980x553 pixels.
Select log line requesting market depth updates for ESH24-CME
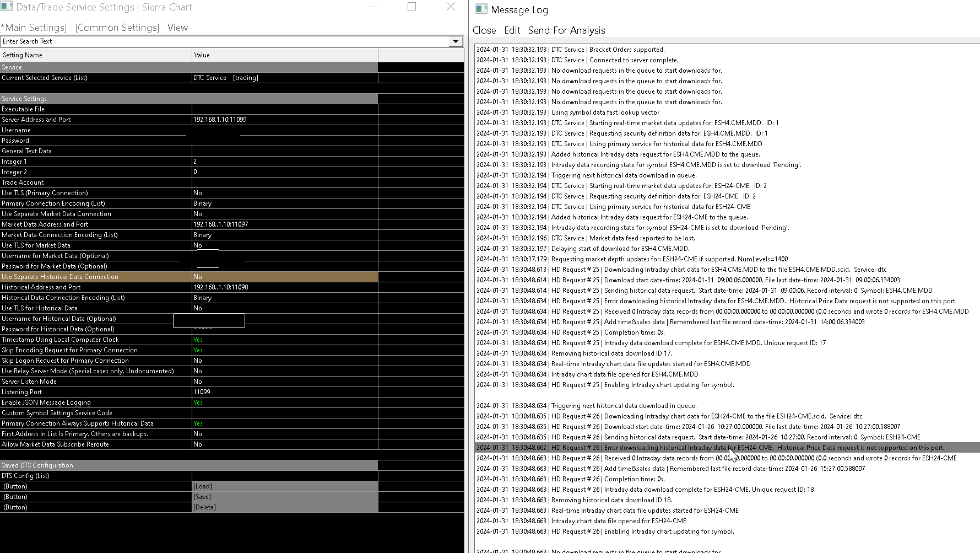632,259
